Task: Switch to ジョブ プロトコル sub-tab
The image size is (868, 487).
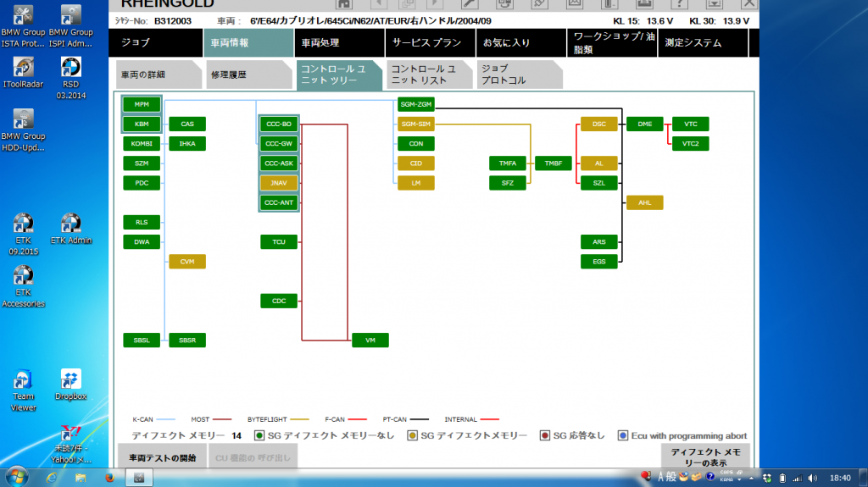Action: pyautogui.click(x=520, y=75)
